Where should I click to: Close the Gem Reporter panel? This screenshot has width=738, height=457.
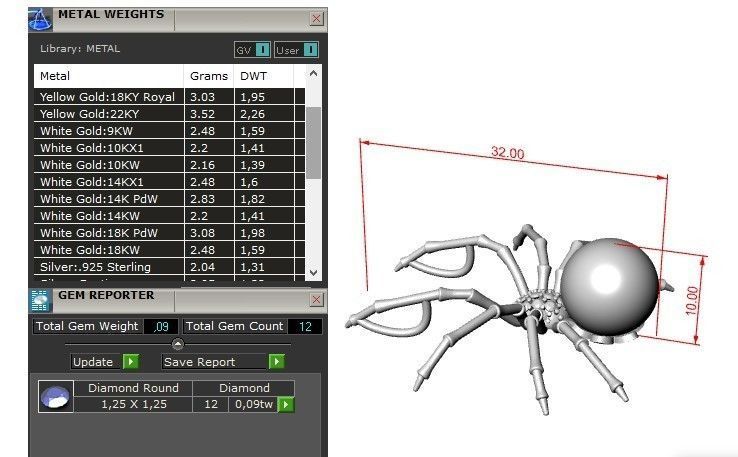click(317, 300)
